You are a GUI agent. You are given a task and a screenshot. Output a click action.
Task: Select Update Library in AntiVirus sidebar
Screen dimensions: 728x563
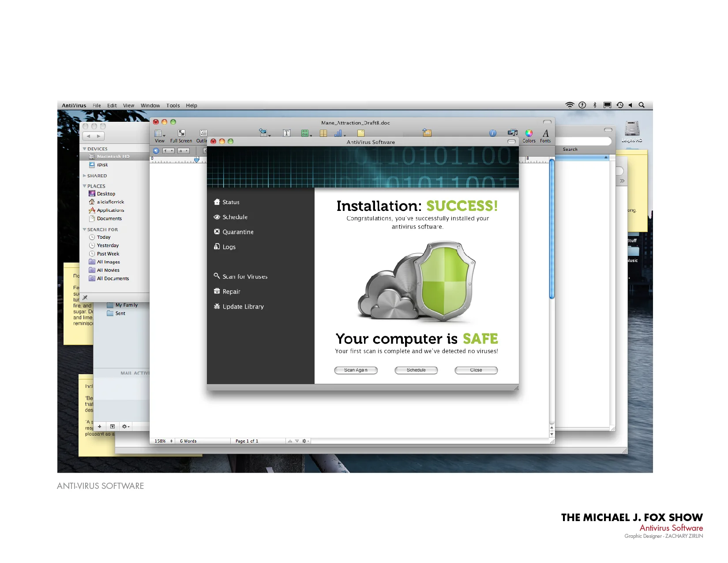pos(239,307)
